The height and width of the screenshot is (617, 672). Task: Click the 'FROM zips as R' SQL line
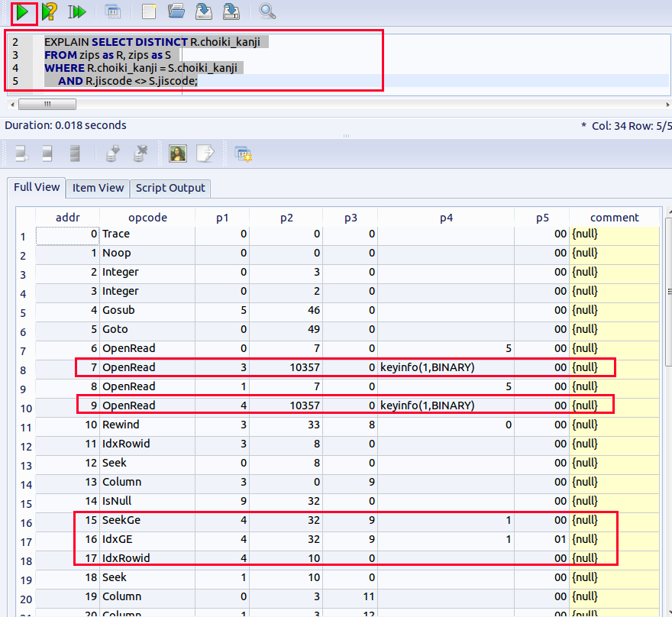pyautogui.click(x=108, y=55)
